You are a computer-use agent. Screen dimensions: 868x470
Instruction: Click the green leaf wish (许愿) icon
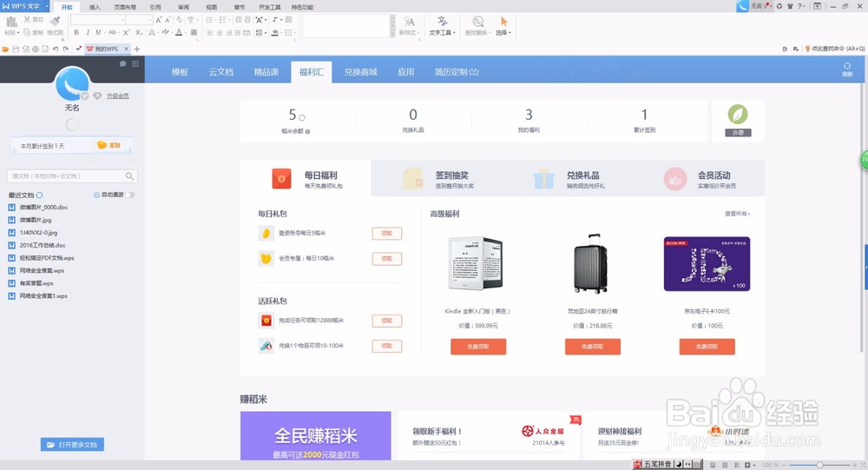[737, 114]
